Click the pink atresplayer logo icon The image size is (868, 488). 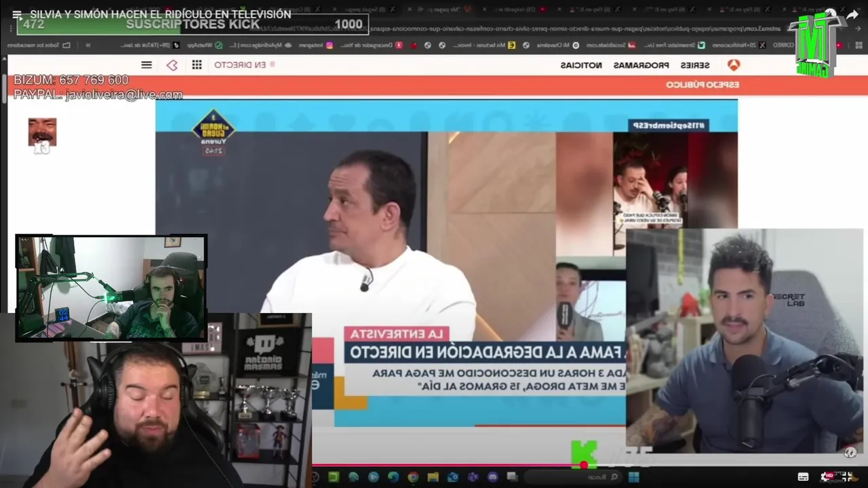[x=172, y=65]
